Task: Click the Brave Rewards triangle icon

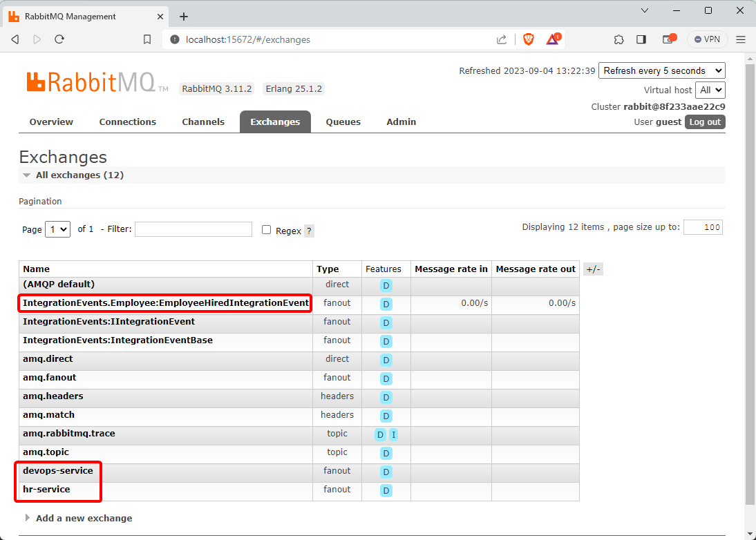Action: point(553,39)
